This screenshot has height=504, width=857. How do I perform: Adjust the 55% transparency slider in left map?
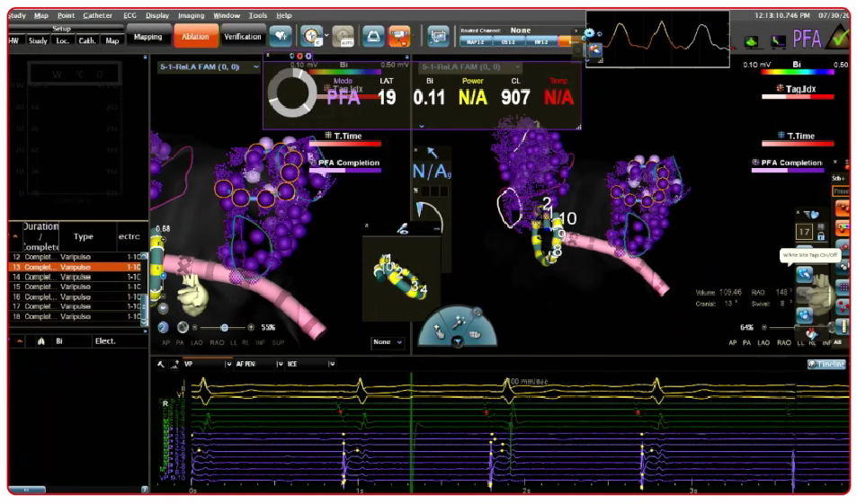pos(225,328)
